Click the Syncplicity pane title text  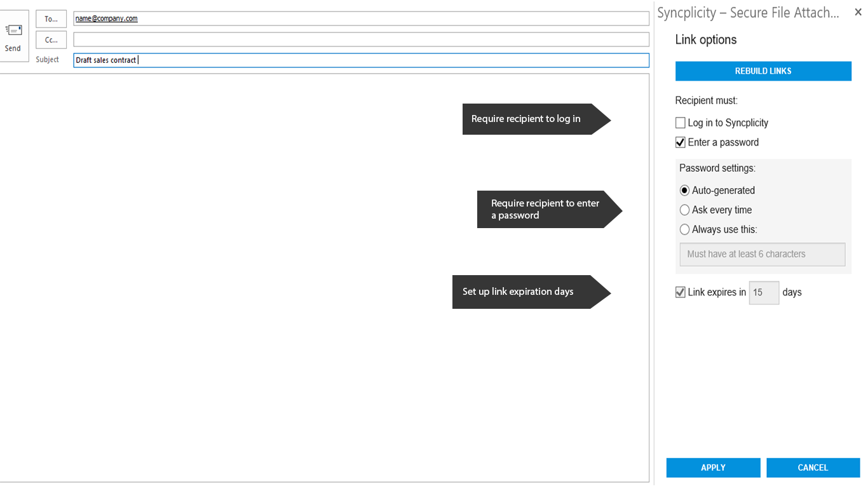point(748,13)
